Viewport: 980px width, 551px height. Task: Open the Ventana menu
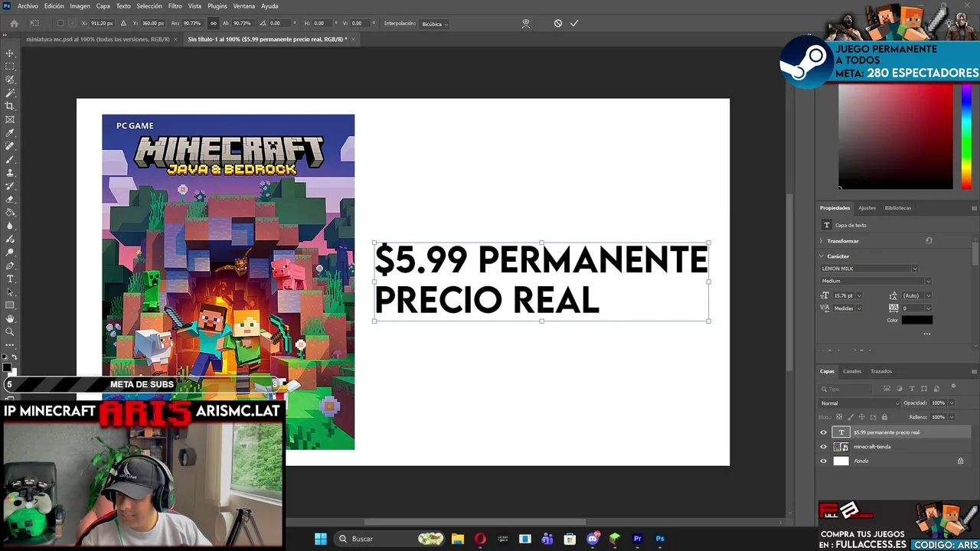243,6
